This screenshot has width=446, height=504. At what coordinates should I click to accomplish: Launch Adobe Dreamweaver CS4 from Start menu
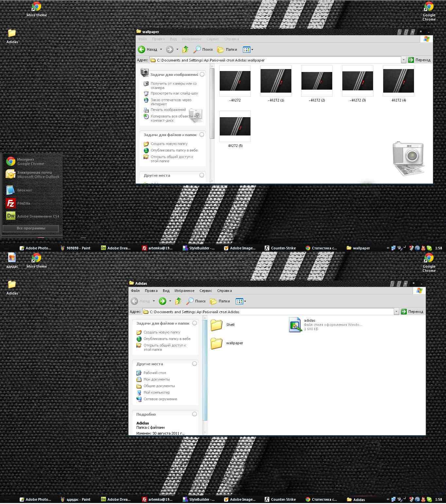[32, 216]
